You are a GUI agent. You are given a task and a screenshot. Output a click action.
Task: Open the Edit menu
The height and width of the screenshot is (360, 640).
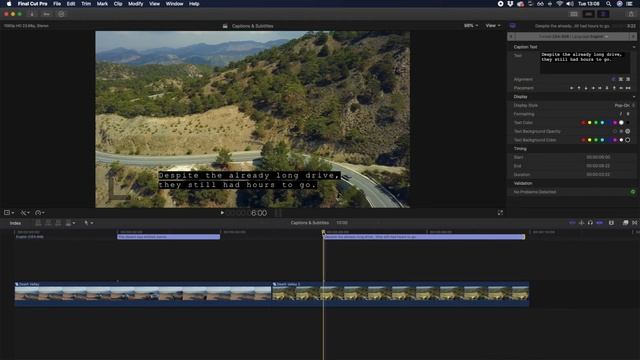click(x=71, y=4)
